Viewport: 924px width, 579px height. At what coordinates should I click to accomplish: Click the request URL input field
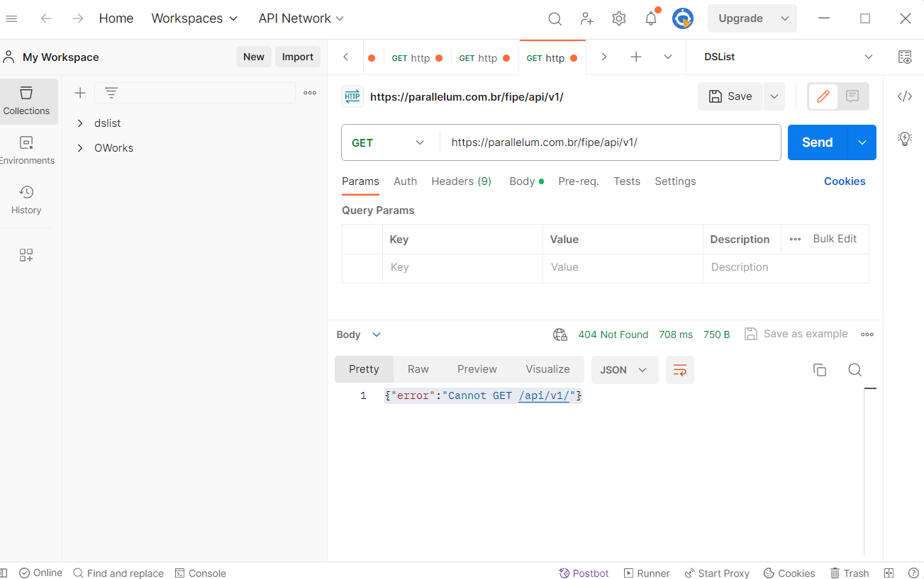(611, 142)
